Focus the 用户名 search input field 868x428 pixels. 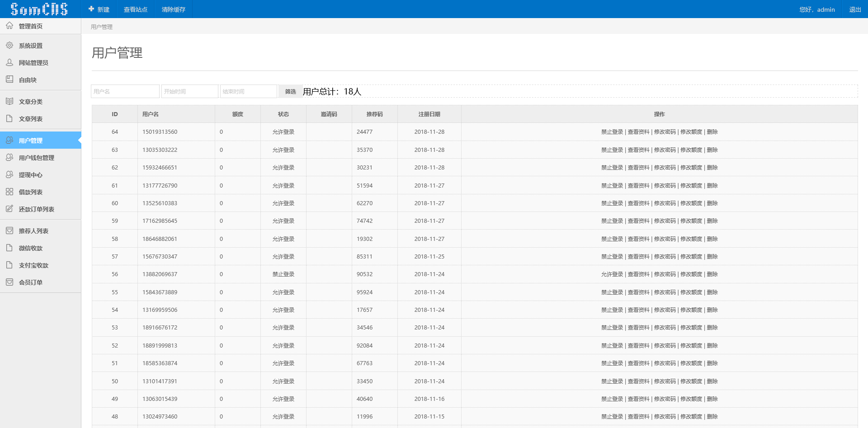click(x=125, y=91)
